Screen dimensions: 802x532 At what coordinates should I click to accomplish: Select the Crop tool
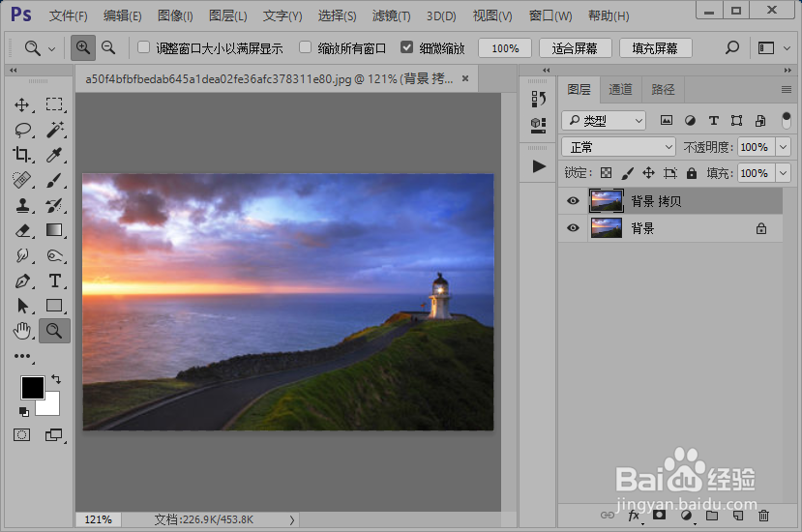click(x=22, y=155)
